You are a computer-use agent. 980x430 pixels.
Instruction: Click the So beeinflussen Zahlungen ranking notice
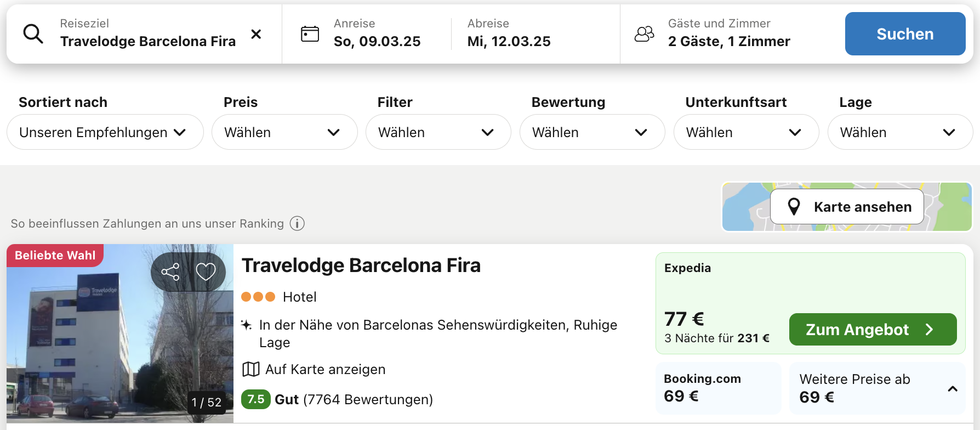[147, 224]
